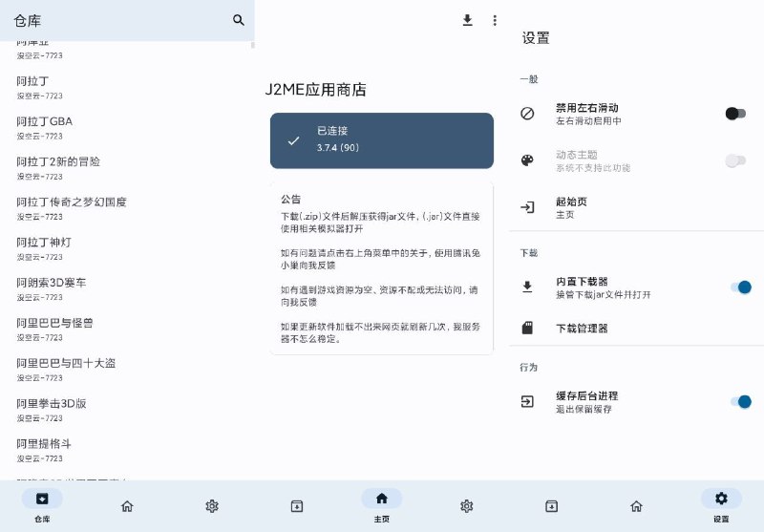Open the three-dot overflow menu
The width and height of the screenshot is (764, 532).
click(495, 20)
